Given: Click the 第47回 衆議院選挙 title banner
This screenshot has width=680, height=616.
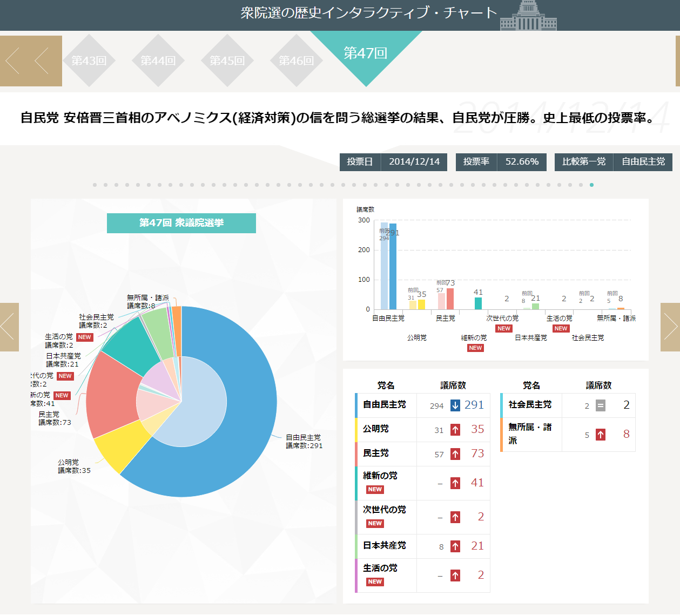Looking at the screenshot, I should coord(181,223).
